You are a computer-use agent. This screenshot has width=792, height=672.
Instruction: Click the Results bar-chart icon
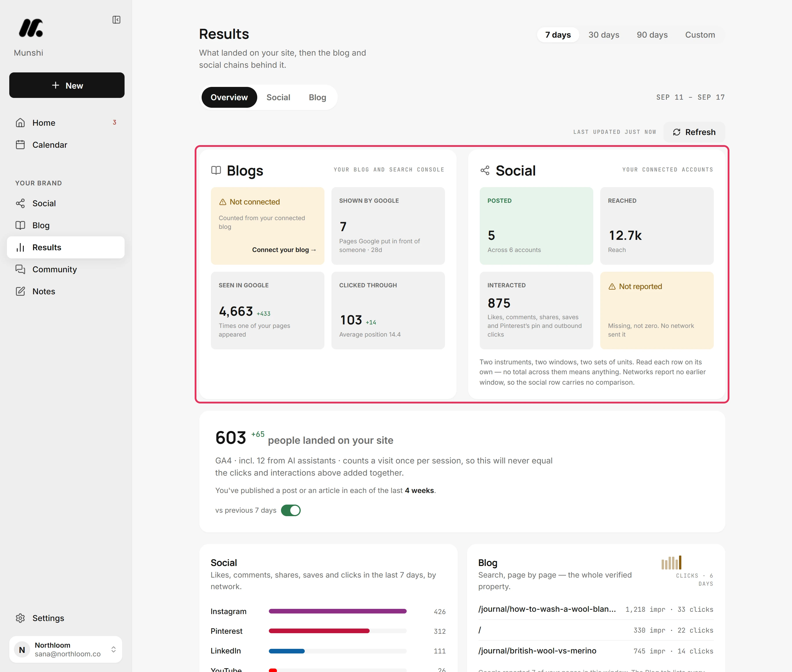tap(20, 247)
